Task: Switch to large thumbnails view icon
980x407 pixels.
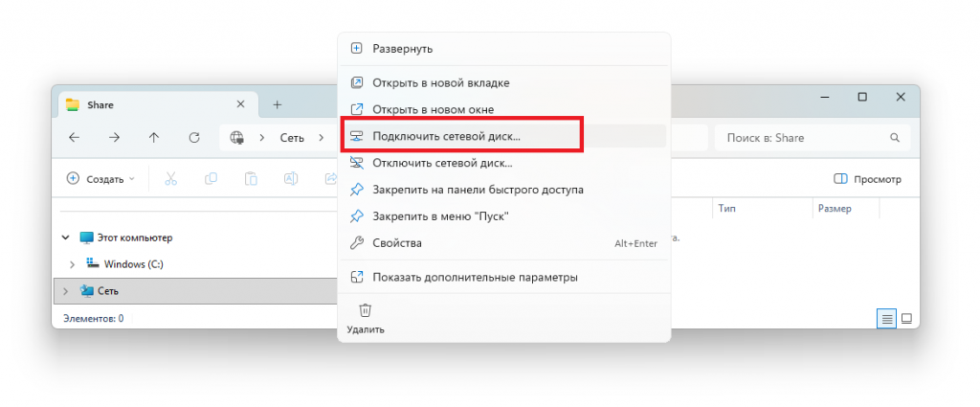Action: [906, 319]
